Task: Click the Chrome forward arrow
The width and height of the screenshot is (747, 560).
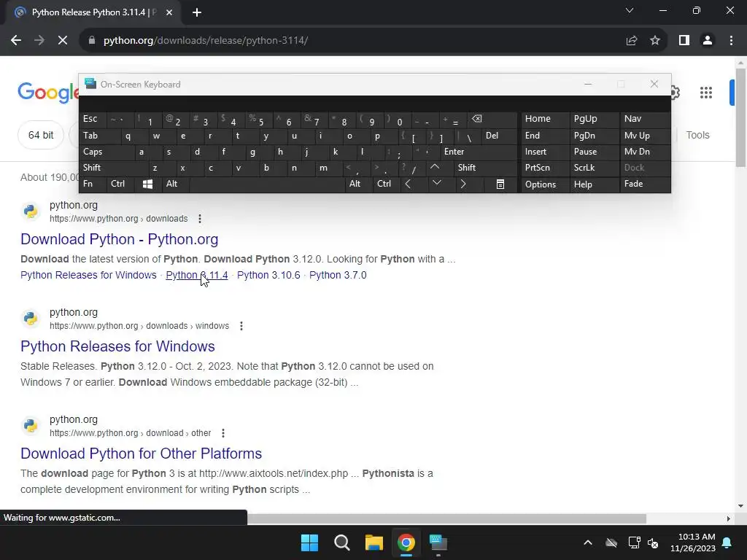Action: pyautogui.click(x=39, y=41)
